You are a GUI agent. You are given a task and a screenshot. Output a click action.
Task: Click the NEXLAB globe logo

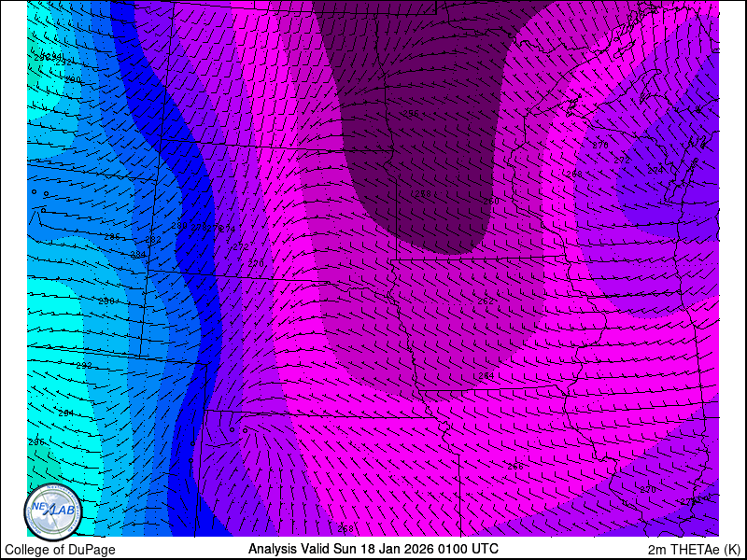(53, 512)
